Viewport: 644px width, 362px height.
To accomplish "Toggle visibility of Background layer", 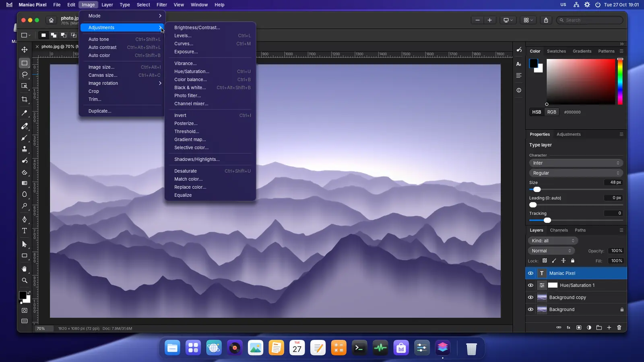I will pos(530,309).
